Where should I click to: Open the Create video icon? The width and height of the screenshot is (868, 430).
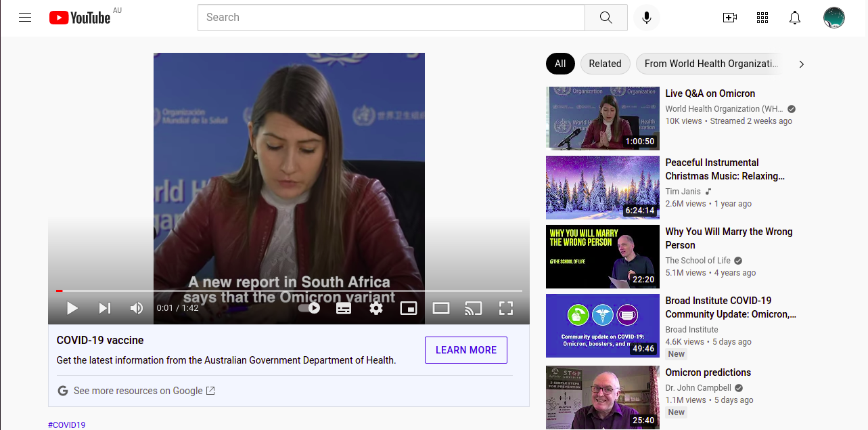pyautogui.click(x=729, y=18)
